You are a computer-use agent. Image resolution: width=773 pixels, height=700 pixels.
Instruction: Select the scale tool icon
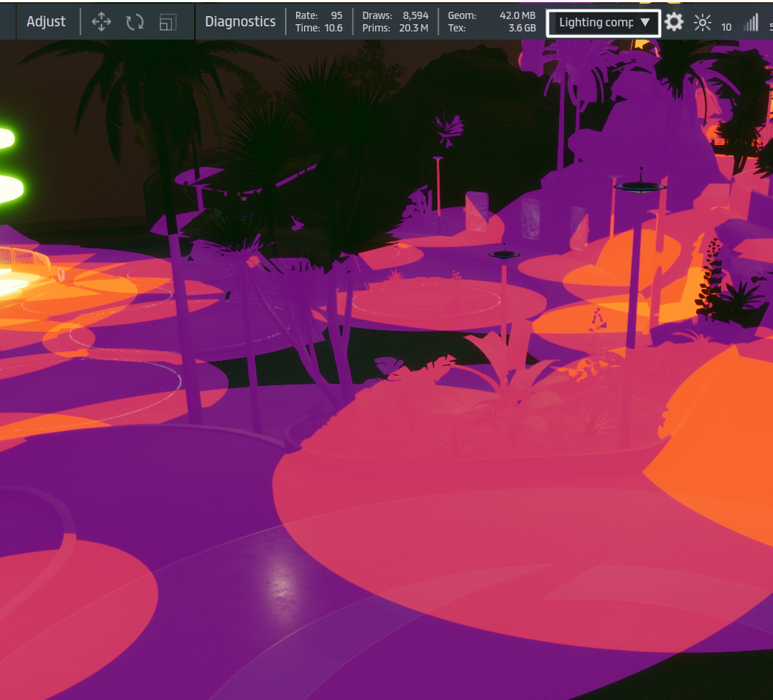(x=168, y=22)
